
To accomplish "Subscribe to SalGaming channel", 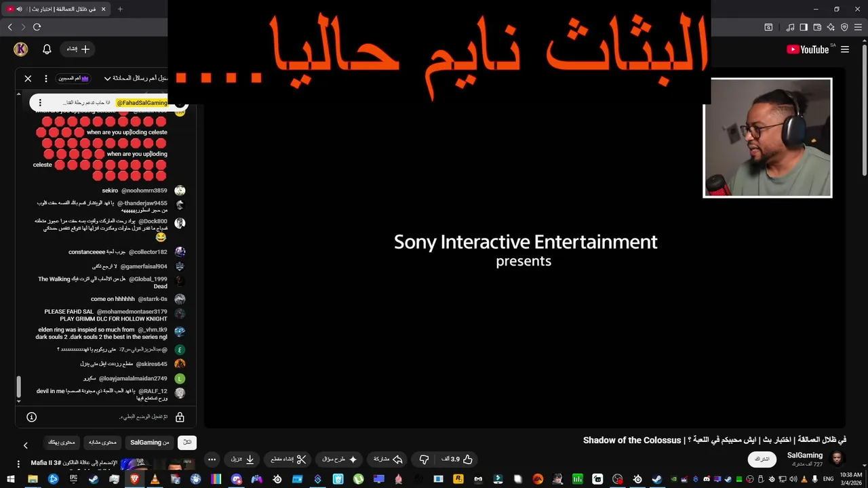I will (x=762, y=459).
